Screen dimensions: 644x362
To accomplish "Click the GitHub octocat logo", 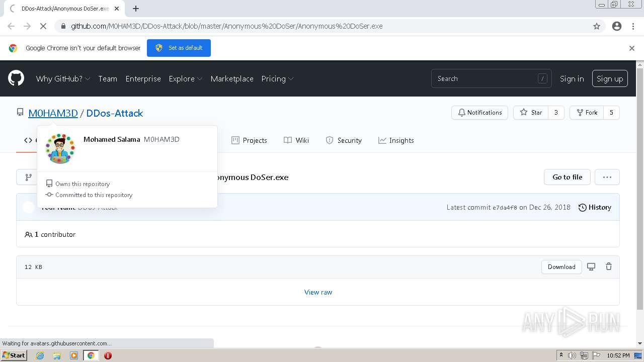I will coord(16,78).
